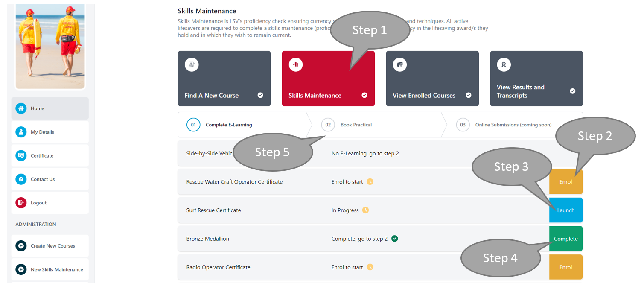This screenshot has width=644, height=292.
Task: Open Contact Us using the info icon
Action: 21,179
